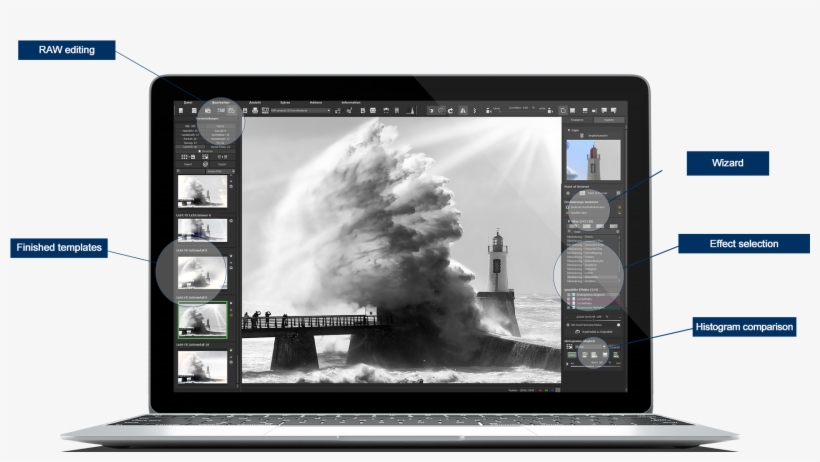Click the last histogram comparison button
820x462 pixels.
[x=616, y=355]
